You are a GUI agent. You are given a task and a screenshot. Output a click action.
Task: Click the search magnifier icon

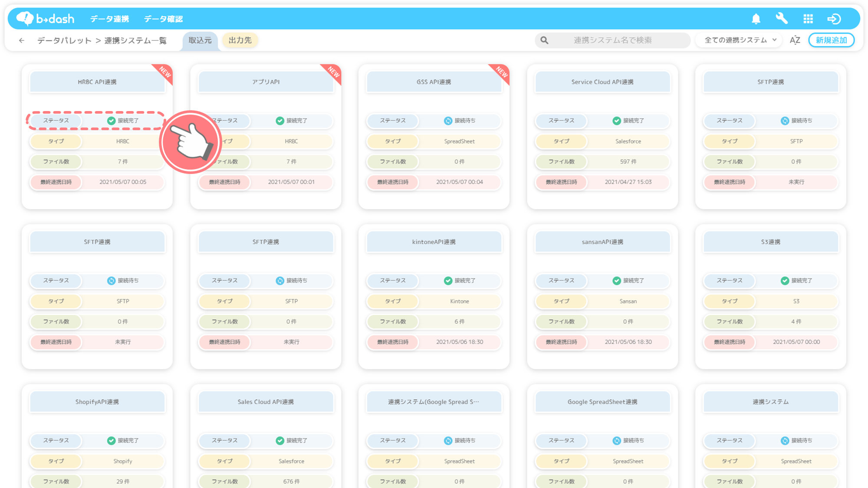[x=544, y=40]
